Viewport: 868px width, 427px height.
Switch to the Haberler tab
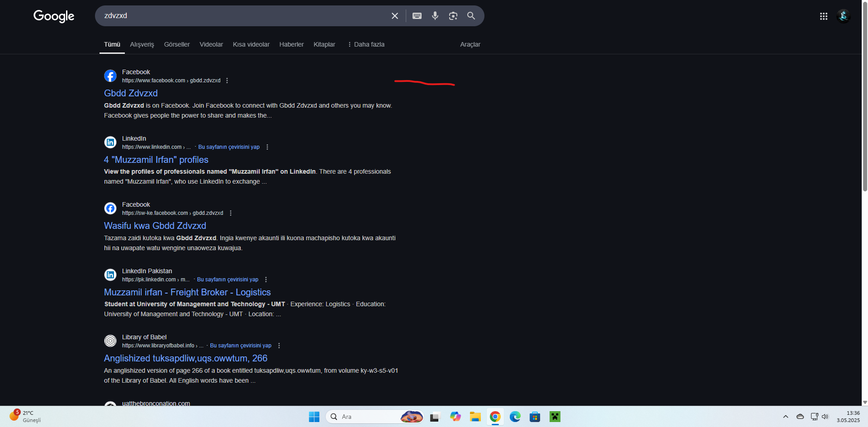click(292, 44)
